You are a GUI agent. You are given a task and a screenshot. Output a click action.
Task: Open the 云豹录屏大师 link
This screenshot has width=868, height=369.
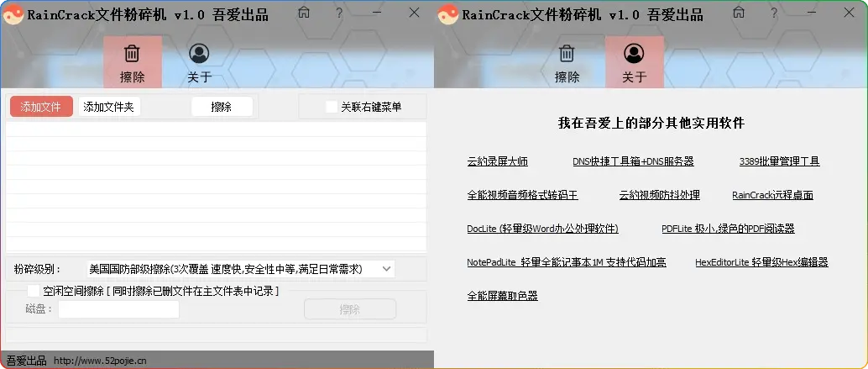pos(497,161)
